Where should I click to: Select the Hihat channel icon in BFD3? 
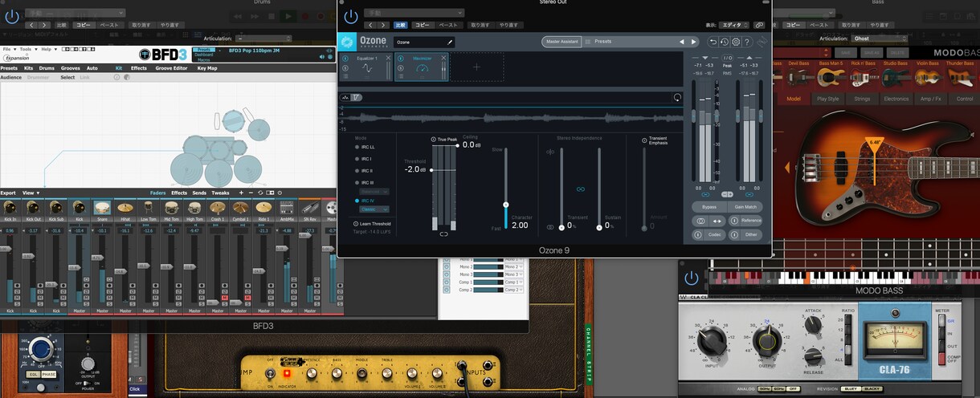(125, 208)
